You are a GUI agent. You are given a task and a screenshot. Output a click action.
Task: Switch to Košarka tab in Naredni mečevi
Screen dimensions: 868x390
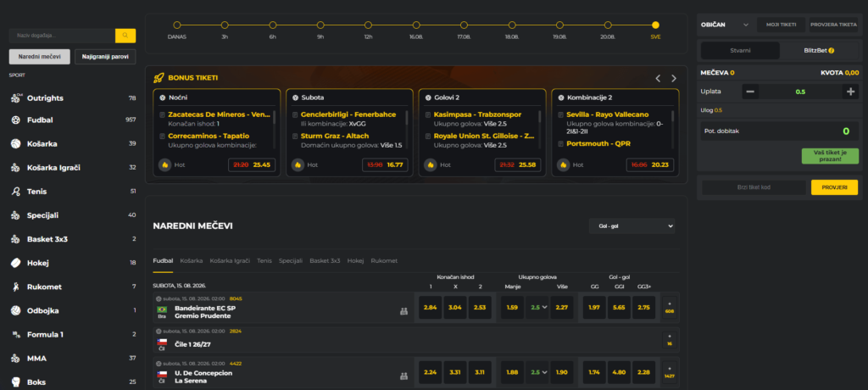coord(192,260)
